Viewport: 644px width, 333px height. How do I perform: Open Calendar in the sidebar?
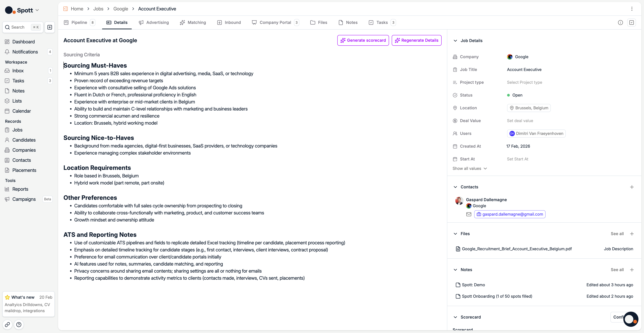click(22, 111)
